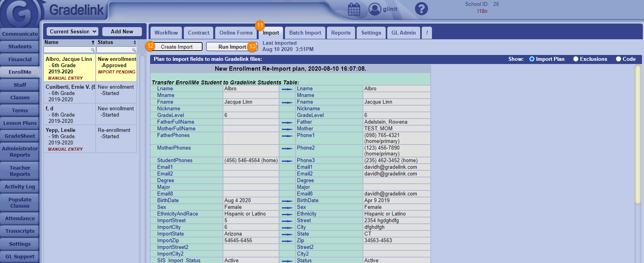Select the Import Plan radio button

click(532, 59)
